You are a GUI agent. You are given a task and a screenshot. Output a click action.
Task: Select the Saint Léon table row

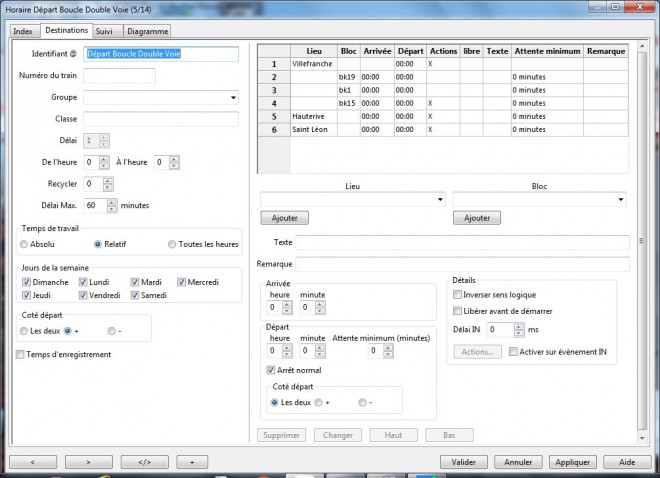pos(443,130)
